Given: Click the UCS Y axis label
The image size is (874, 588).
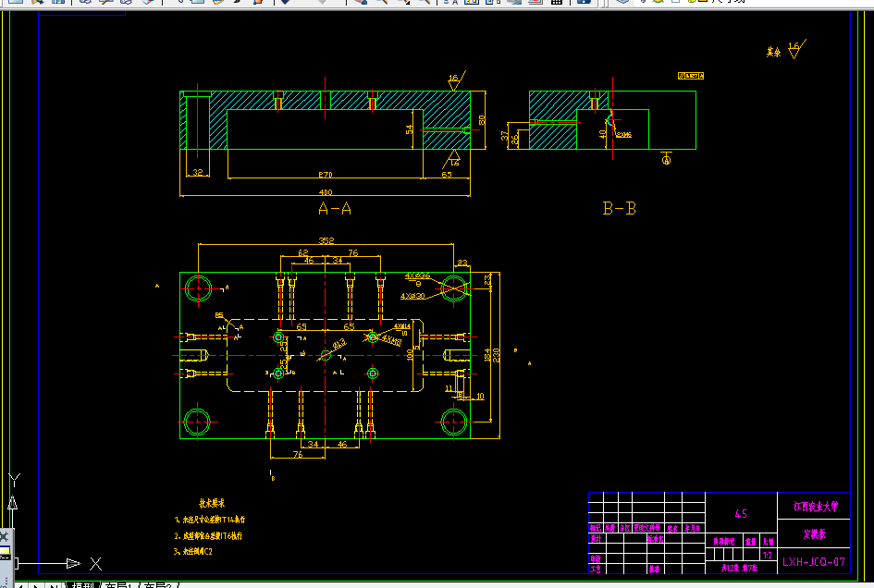Looking at the screenshot, I should (x=15, y=480).
